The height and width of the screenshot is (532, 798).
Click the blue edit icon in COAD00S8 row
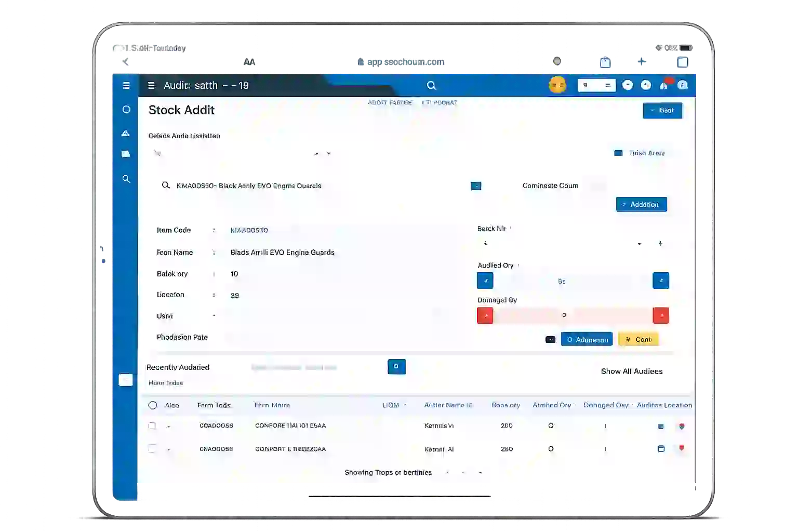click(x=661, y=427)
